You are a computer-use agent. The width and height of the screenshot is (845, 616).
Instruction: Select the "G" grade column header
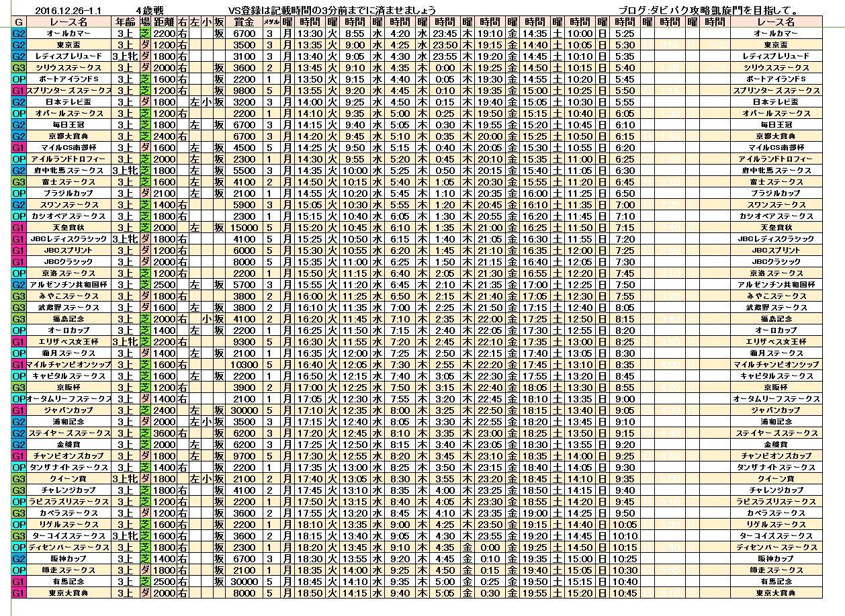pos(19,21)
